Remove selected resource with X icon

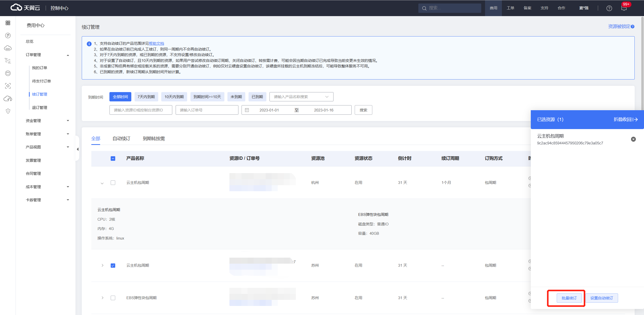tap(633, 139)
